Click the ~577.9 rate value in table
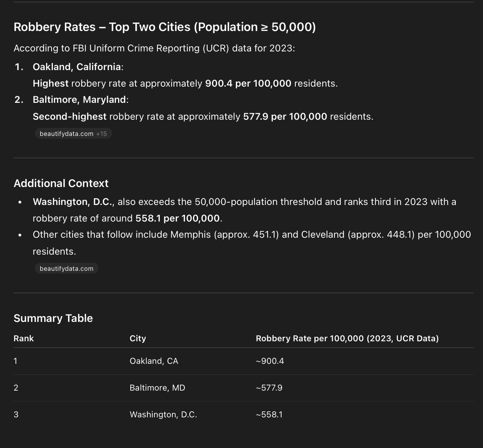This screenshot has width=483, height=448. pos(269,388)
